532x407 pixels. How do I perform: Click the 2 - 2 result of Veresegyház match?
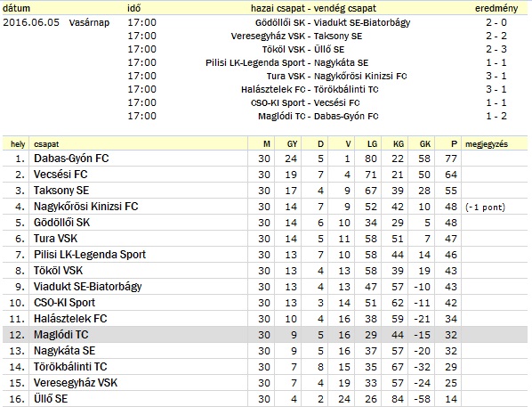pyautogui.click(x=496, y=36)
